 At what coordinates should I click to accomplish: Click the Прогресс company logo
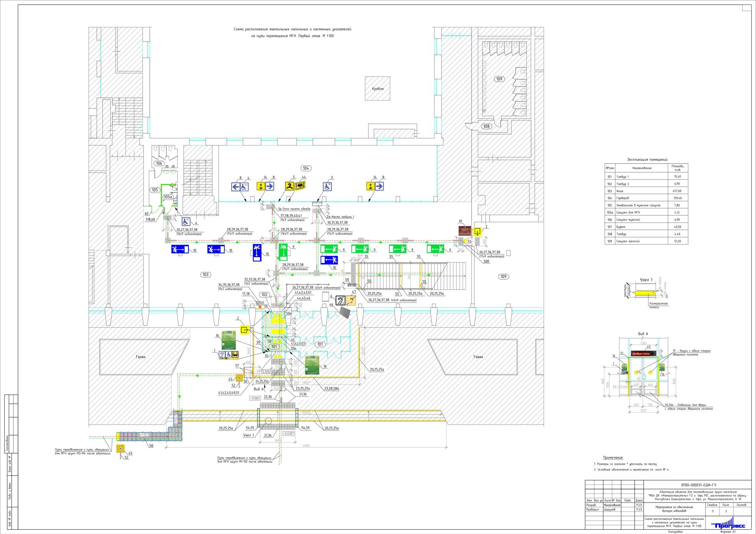(728, 525)
